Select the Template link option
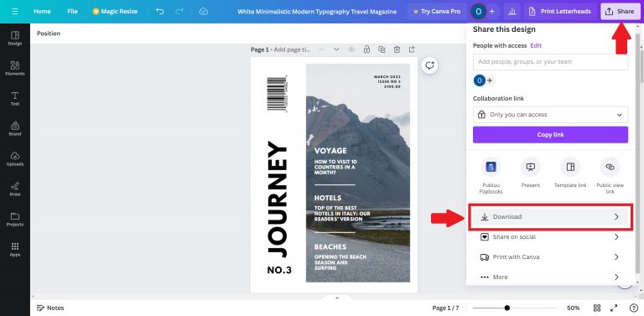644x316 pixels. tap(570, 173)
